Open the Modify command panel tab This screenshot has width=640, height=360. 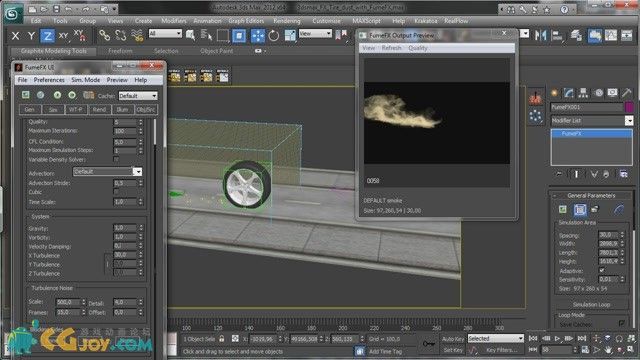569,93
